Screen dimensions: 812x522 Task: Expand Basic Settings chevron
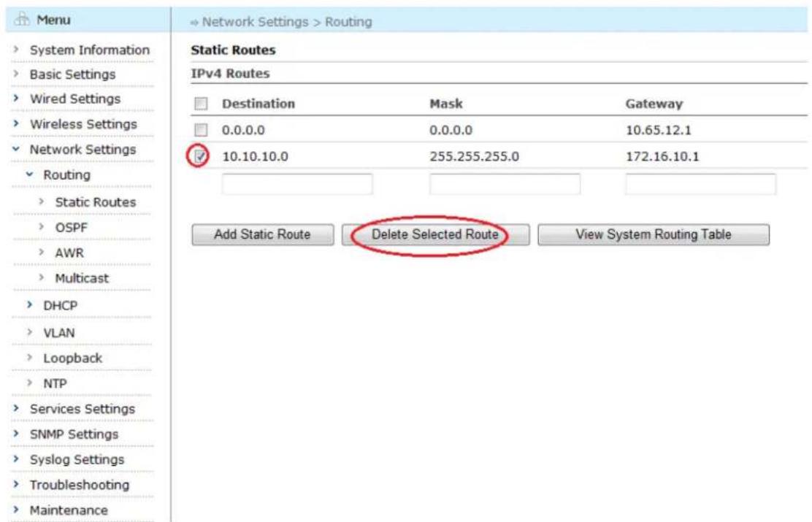(x=16, y=74)
